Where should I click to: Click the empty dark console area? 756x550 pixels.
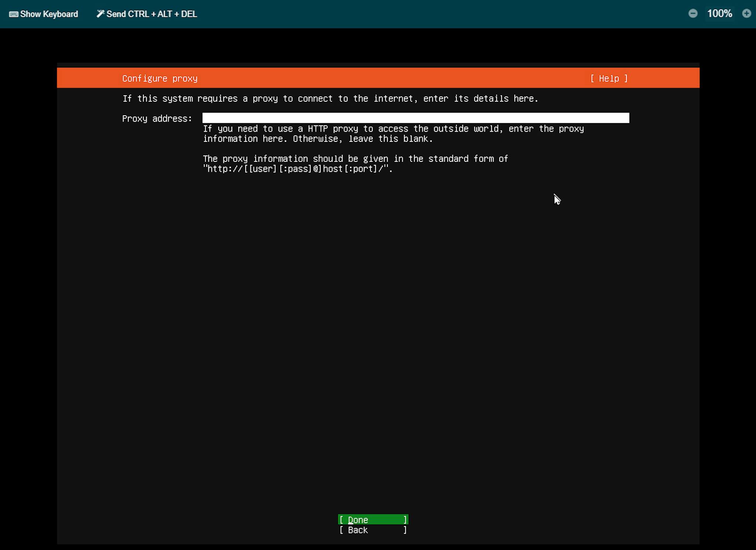369,332
